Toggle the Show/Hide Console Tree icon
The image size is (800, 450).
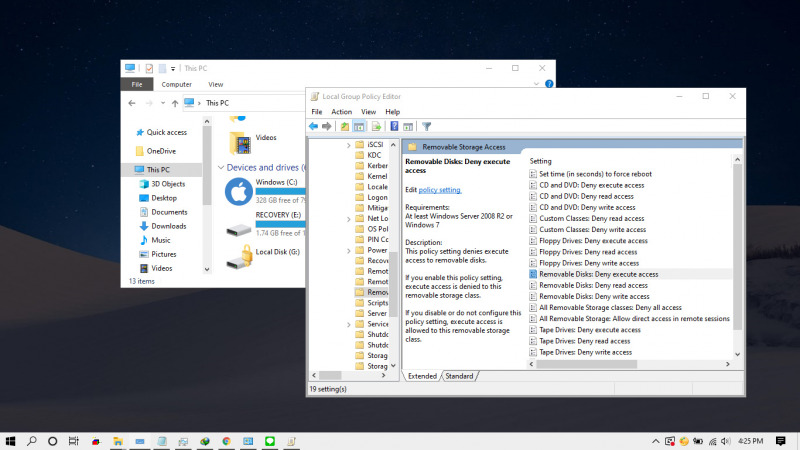[x=359, y=127]
